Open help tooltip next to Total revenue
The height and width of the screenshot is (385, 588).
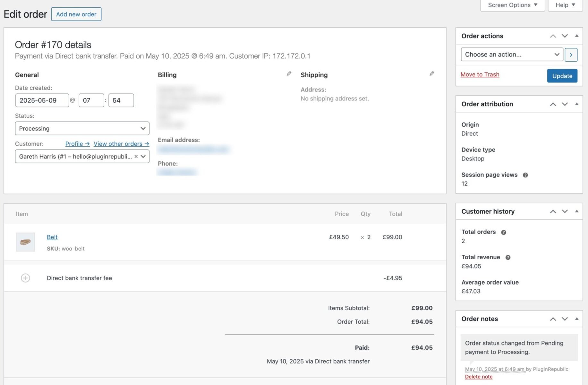tap(508, 257)
